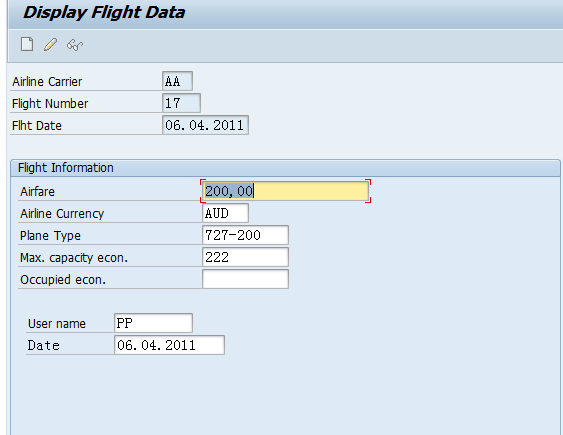
Task: Click the empty Occupied econ. field
Action: (245, 279)
